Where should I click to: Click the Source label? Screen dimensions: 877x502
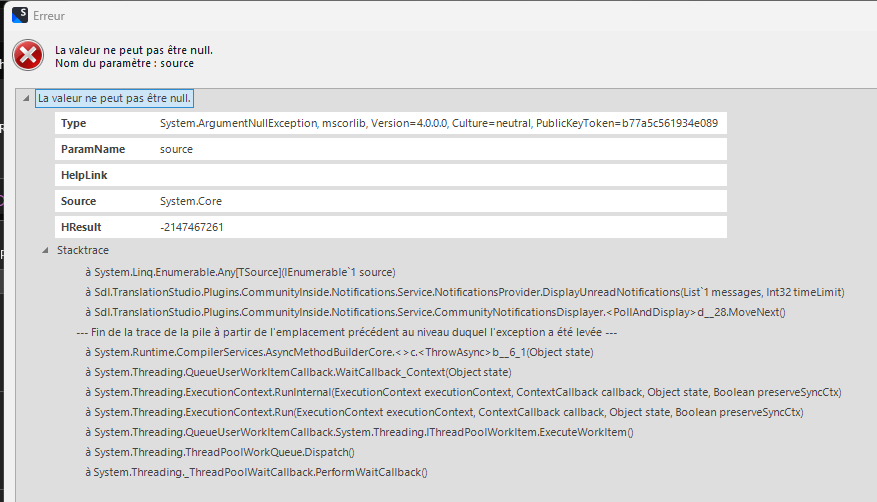(78, 201)
